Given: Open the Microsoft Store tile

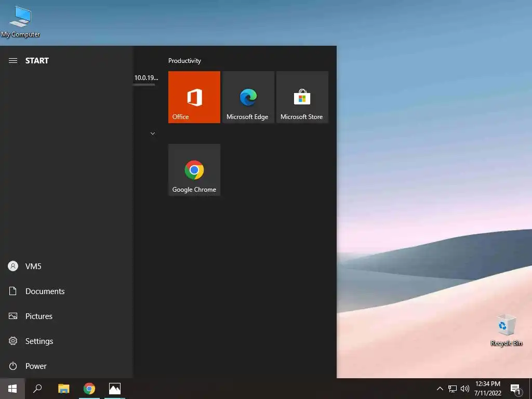Looking at the screenshot, I should pos(302,97).
